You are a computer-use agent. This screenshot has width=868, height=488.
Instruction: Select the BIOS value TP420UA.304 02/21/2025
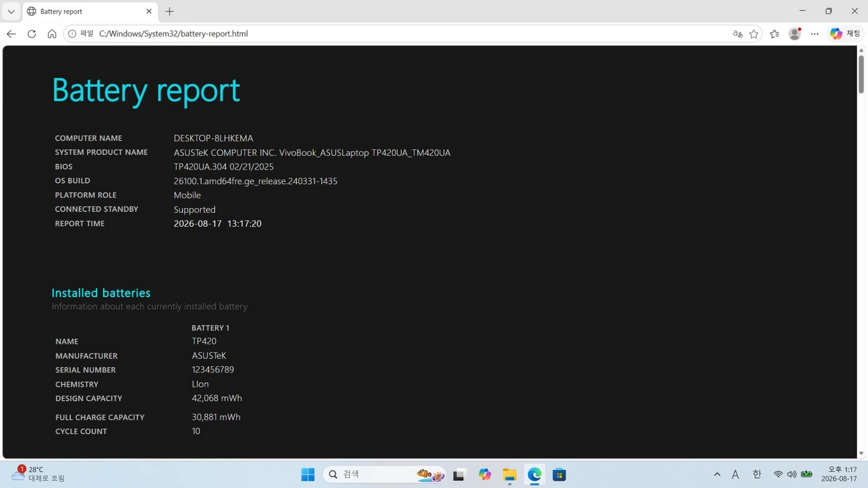[223, 167]
